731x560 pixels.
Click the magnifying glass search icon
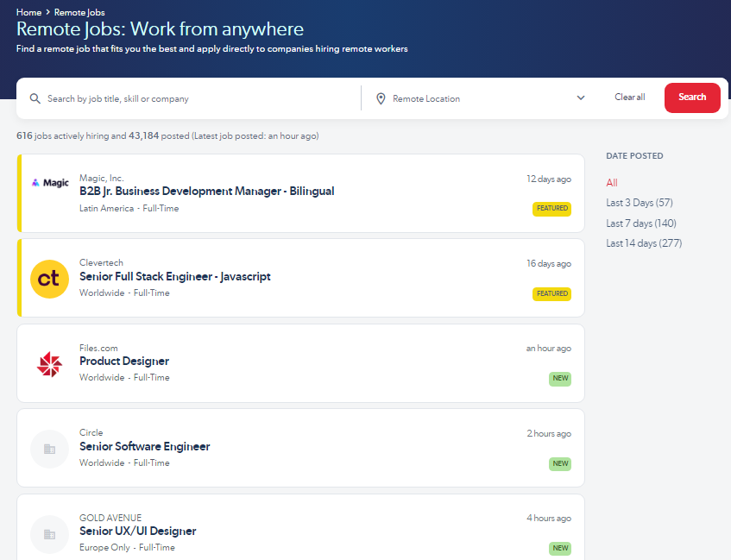point(35,98)
